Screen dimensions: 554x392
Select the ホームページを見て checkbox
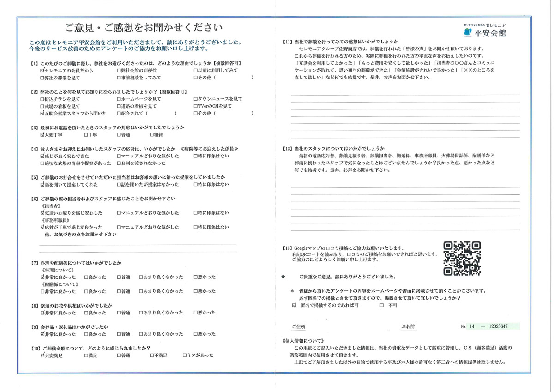tap(119, 99)
